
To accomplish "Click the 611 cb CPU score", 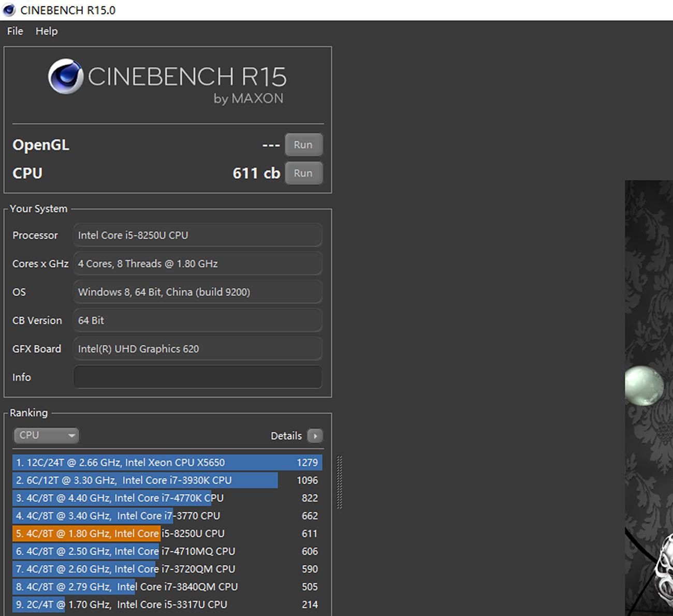I will click(x=256, y=173).
